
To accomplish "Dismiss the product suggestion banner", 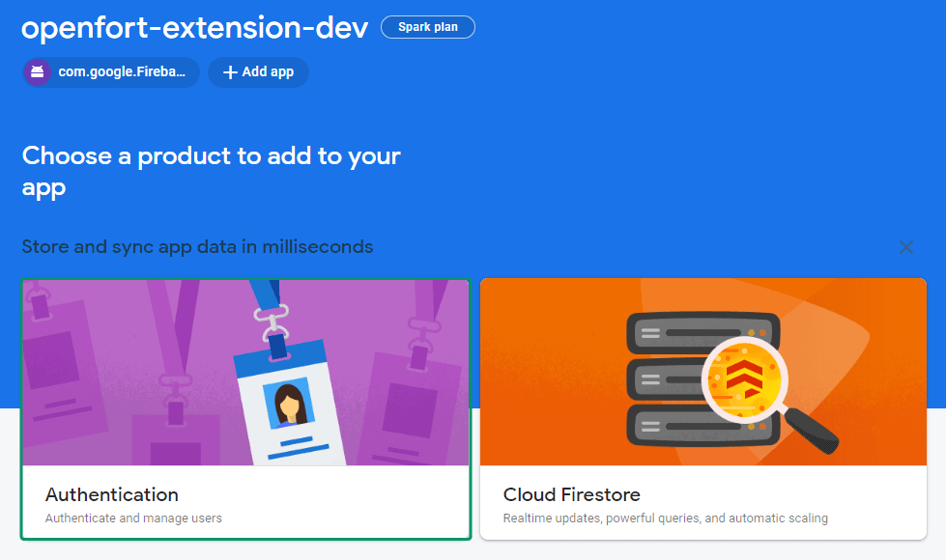I will click(906, 247).
